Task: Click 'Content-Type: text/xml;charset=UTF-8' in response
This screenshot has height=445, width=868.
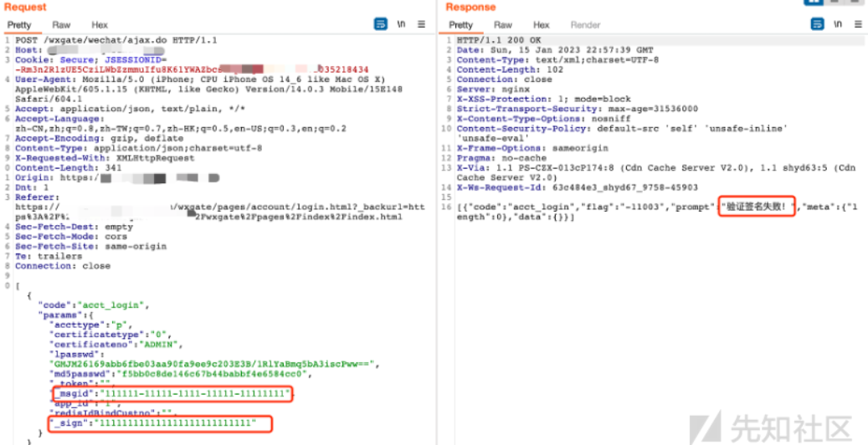Action: 557,59
